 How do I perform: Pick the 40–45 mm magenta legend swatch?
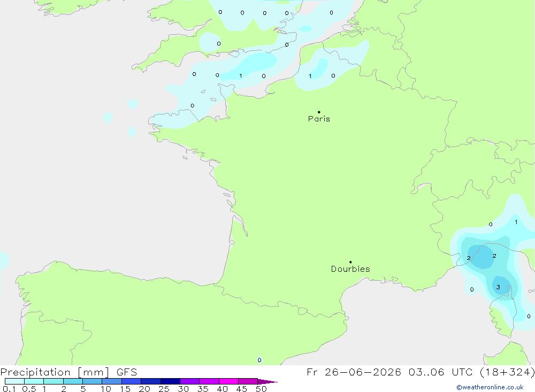tap(228, 381)
